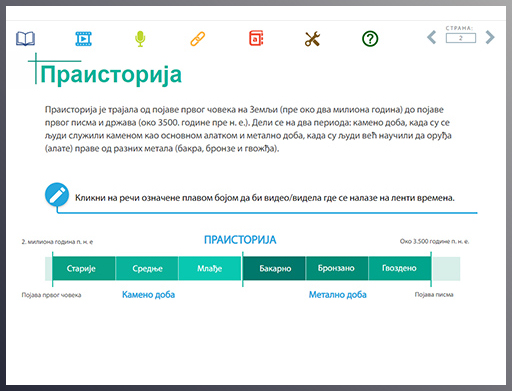This screenshot has width=512, height=391.
Task: Select the Млађе timeline segment
Action: (x=210, y=268)
